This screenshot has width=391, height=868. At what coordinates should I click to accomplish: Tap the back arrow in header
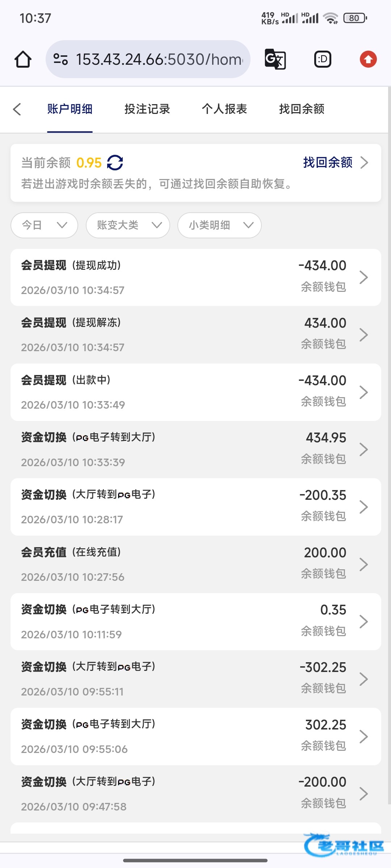(x=17, y=109)
